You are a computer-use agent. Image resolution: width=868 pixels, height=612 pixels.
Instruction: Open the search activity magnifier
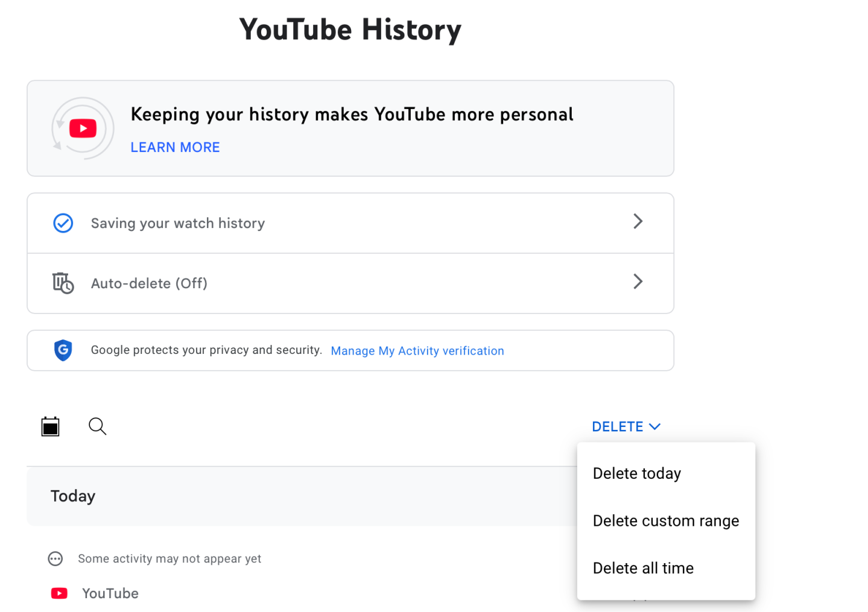[x=97, y=426]
